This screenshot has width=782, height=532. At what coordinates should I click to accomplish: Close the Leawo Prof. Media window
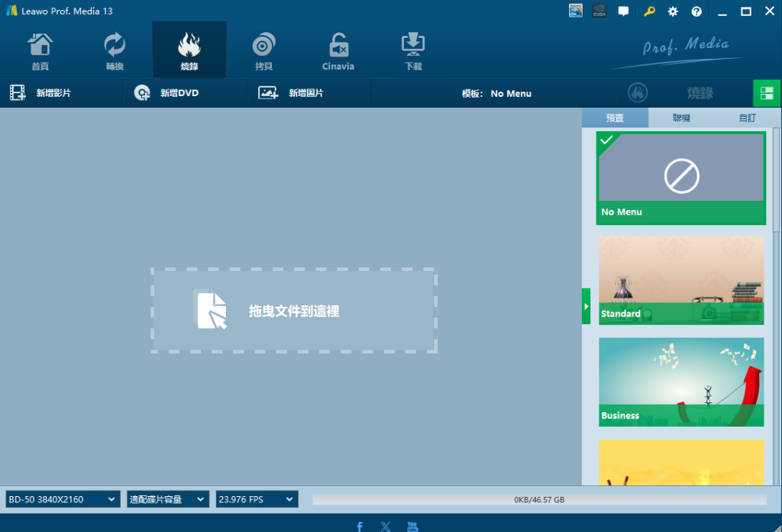coord(770,11)
